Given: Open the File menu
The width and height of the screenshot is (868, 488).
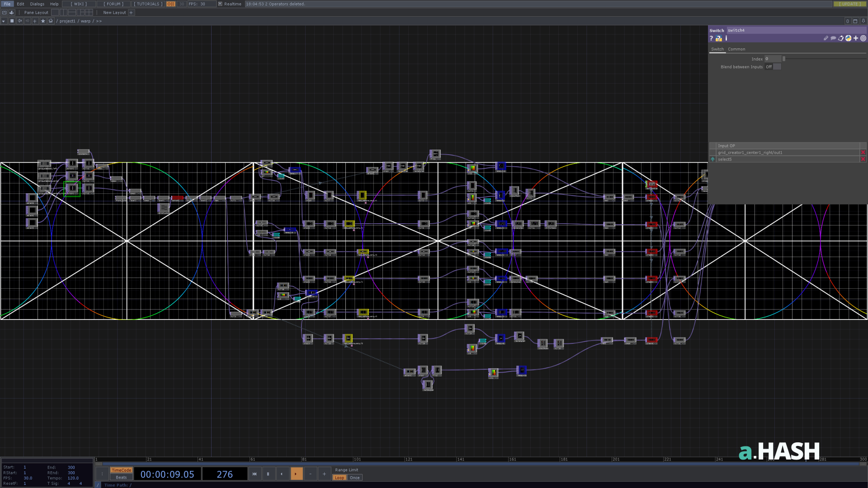Looking at the screenshot, I should pos(7,4).
